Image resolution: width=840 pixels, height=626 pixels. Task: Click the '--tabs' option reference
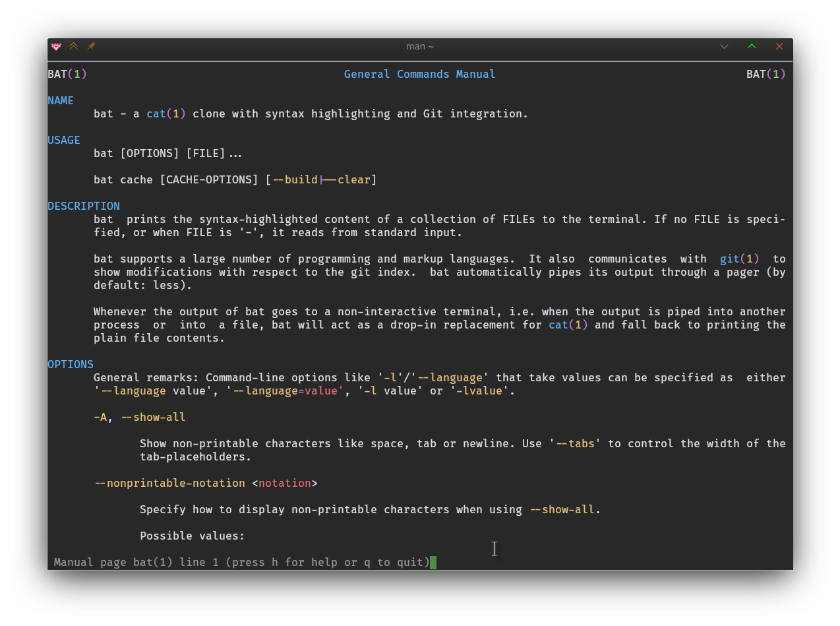click(x=575, y=443)
